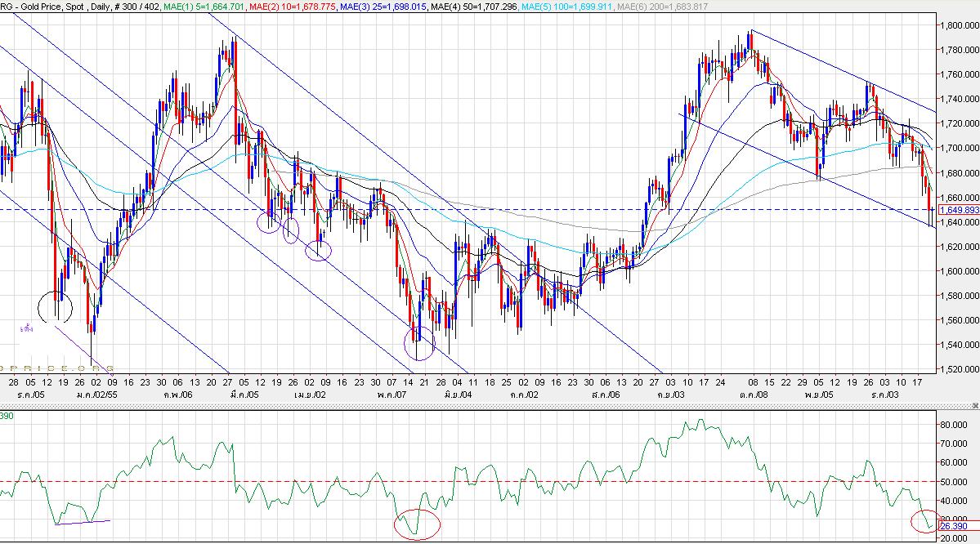
Task: Click the '1,620.000' price axis label
Action: pyautogui.click(x=960, y=247)
